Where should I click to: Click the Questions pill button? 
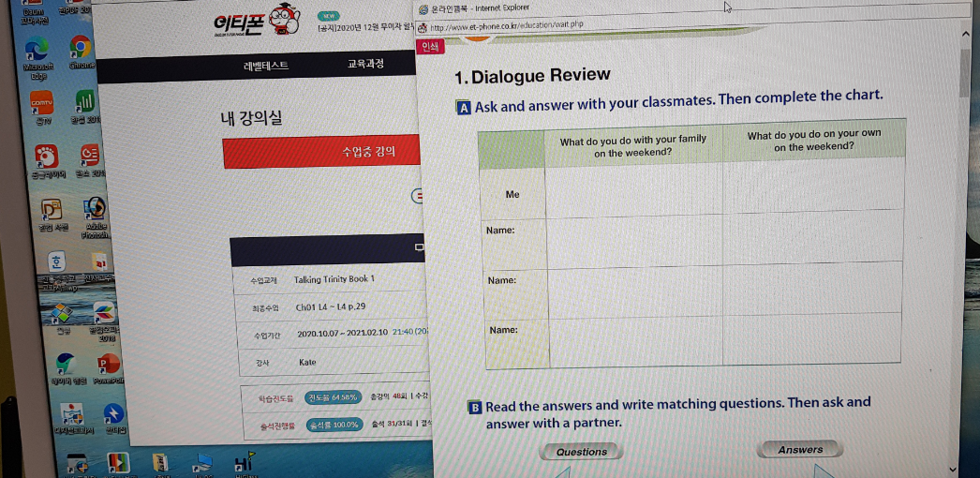582,452
